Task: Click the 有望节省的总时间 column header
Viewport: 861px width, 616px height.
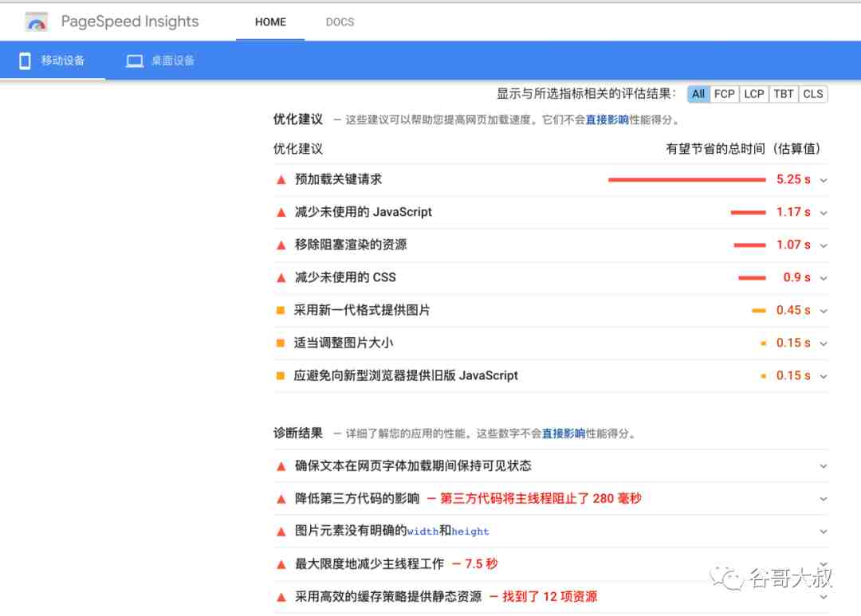Action: point(743,149)
